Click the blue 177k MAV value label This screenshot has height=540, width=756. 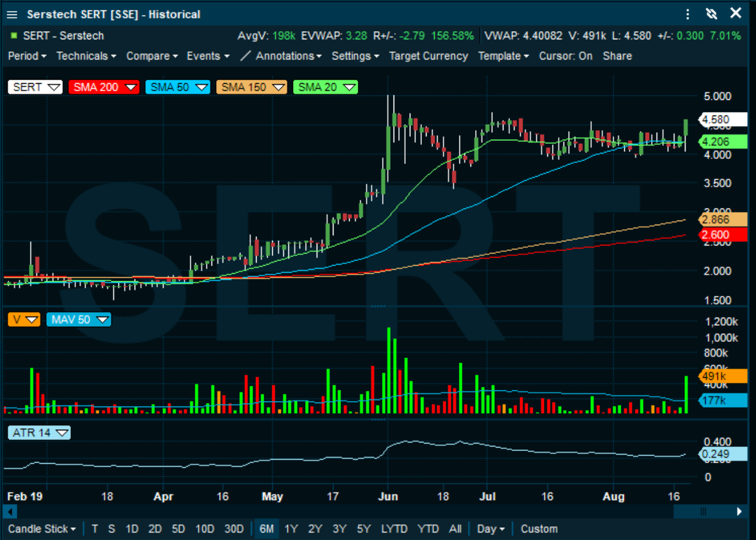click(x=722, y=401)
